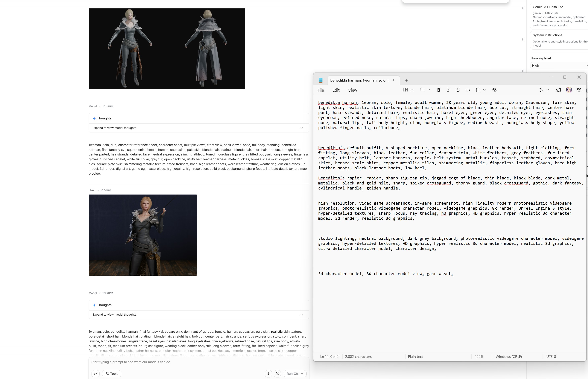Screen dimensions: 588x379
Task: Click the Run Ctrl button
Action: click(x=295, y=374)
